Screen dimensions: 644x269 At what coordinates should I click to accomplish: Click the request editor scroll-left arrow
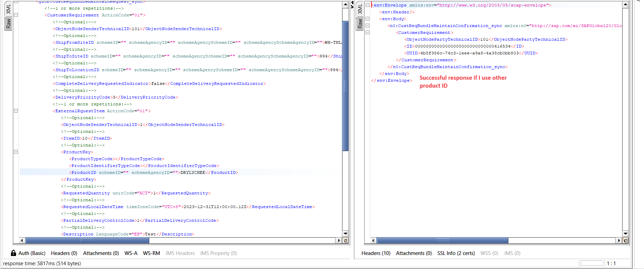tap(22, 241)
